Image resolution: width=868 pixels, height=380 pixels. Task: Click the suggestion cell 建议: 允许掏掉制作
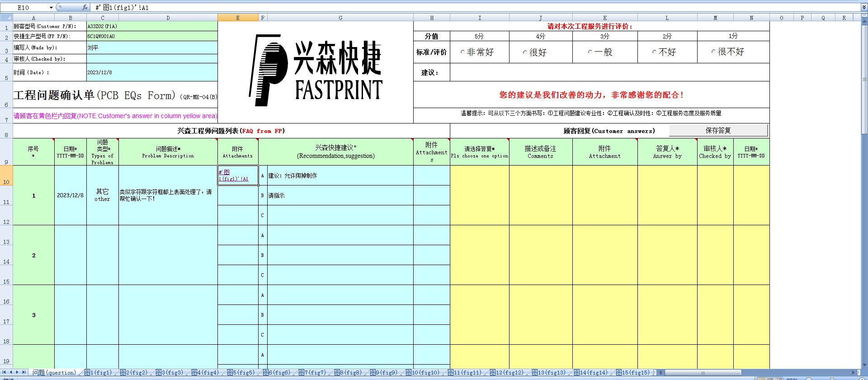click(x=340, y=176)
